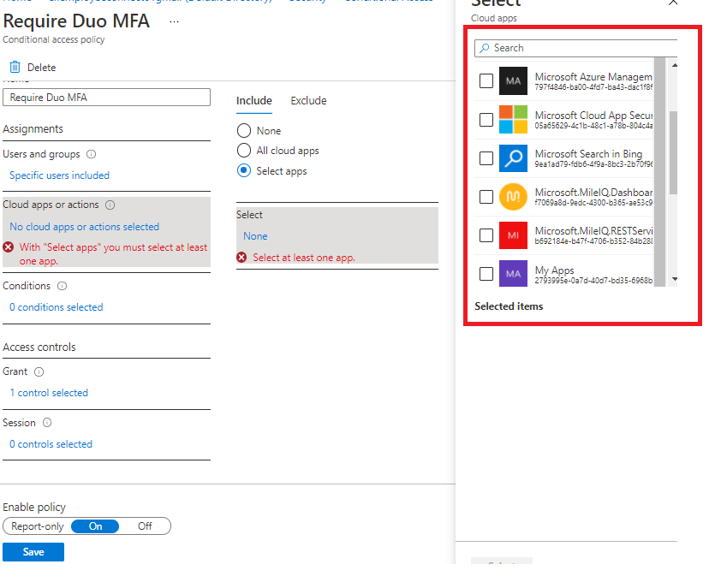Screen dimensions: 727x588
Task: Select the Select apps radio button
Action: (244, 170)
